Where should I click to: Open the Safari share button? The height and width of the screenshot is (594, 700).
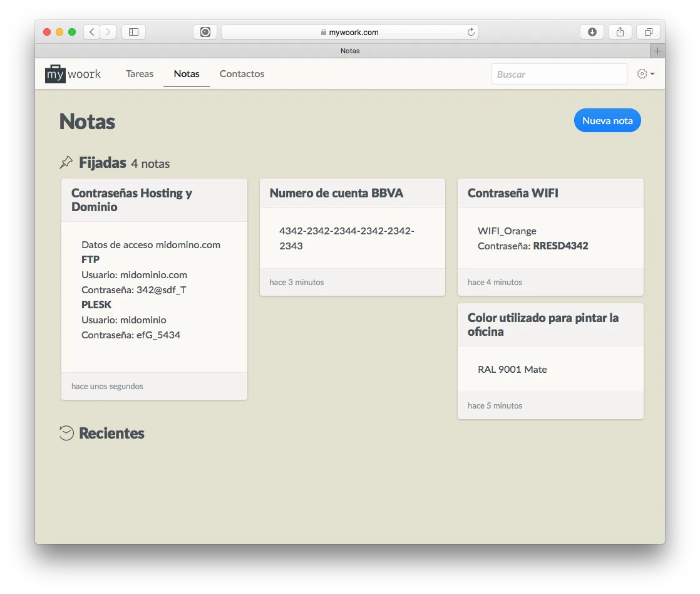point(620,32)
